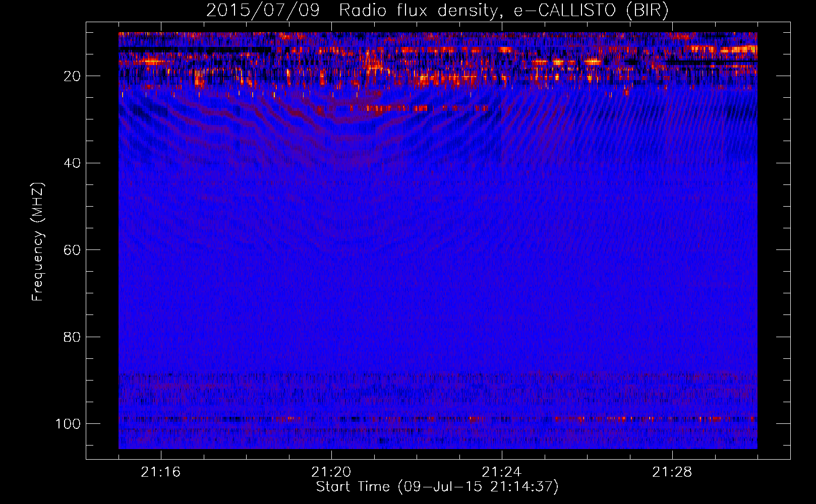Image resolution: width=816 pixels, height=504 pixels.
Task: Click the plot title 'Radio flux density, e-CALLISTO (BIR)'
Action: [x=503, y=11]
